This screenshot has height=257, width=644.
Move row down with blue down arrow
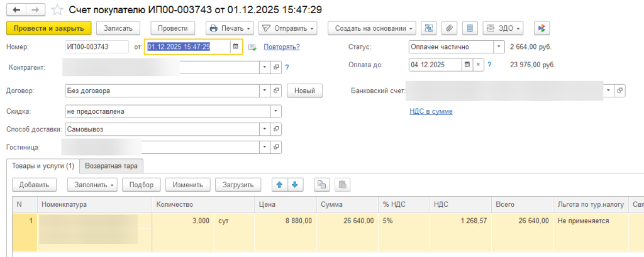pyautogui.click(x=294, y=185)
